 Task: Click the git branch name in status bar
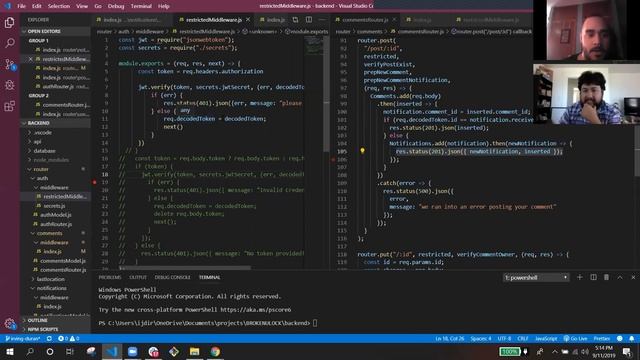22,338
